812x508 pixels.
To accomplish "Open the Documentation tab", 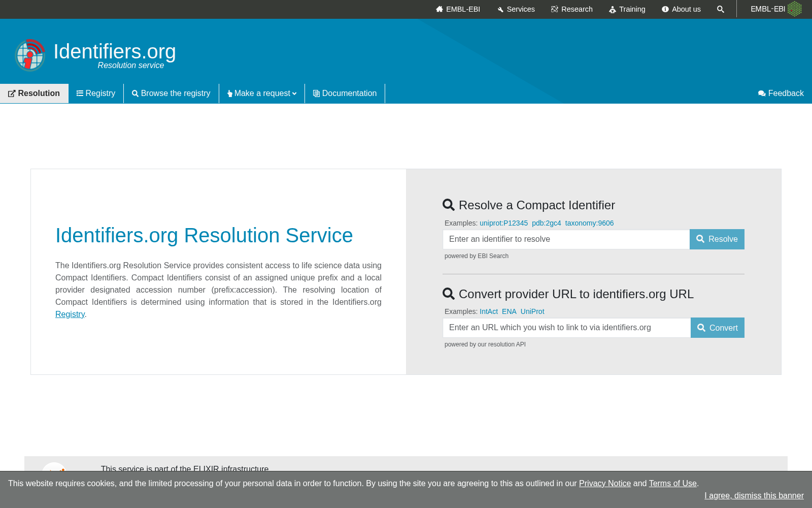I will click(345, 93).
